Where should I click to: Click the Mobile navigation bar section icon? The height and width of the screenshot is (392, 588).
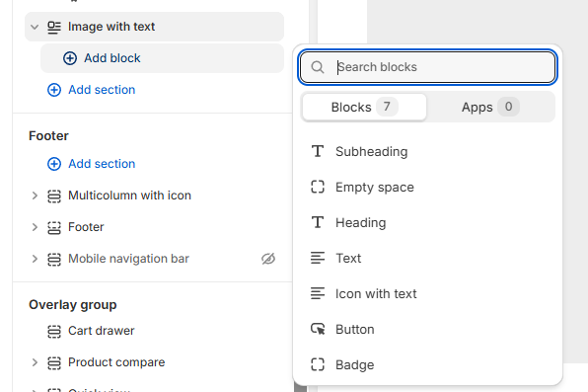coord(54,259)
